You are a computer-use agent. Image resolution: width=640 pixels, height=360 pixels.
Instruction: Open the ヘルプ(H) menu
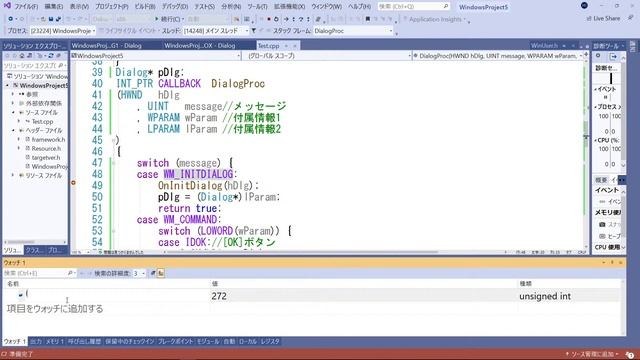[360, 7]
